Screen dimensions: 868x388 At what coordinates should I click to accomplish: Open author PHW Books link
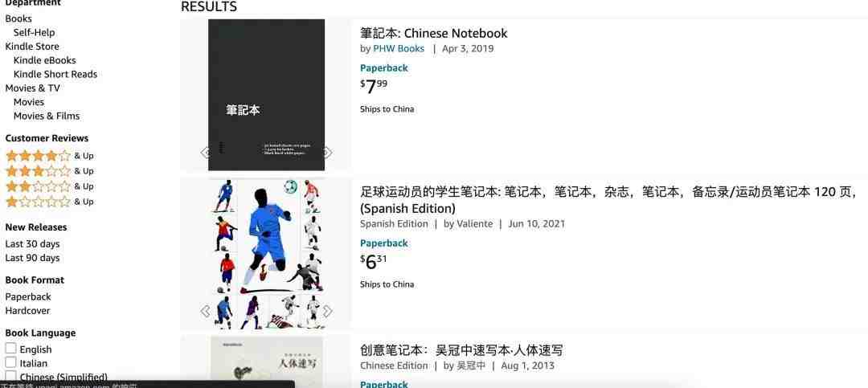pos(399,49)
